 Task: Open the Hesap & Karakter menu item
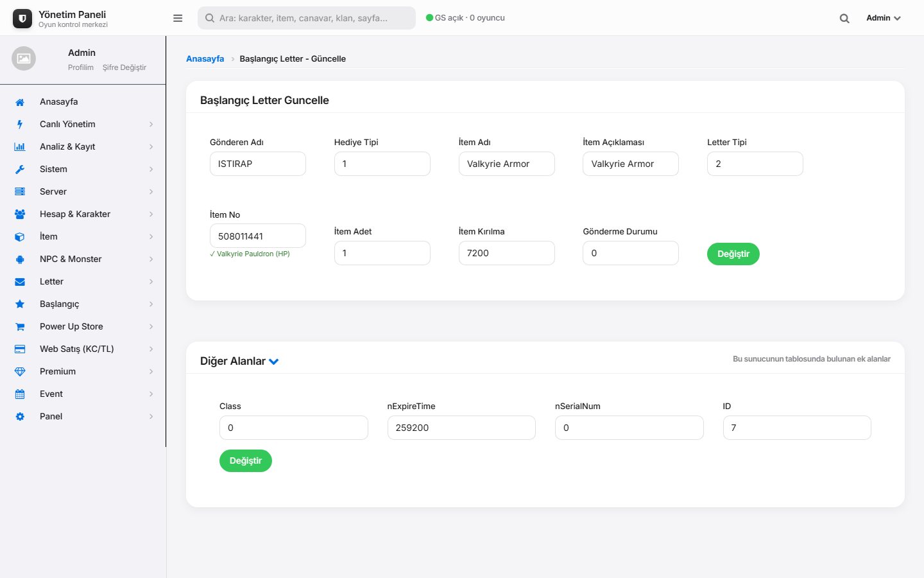coord(83,214)
